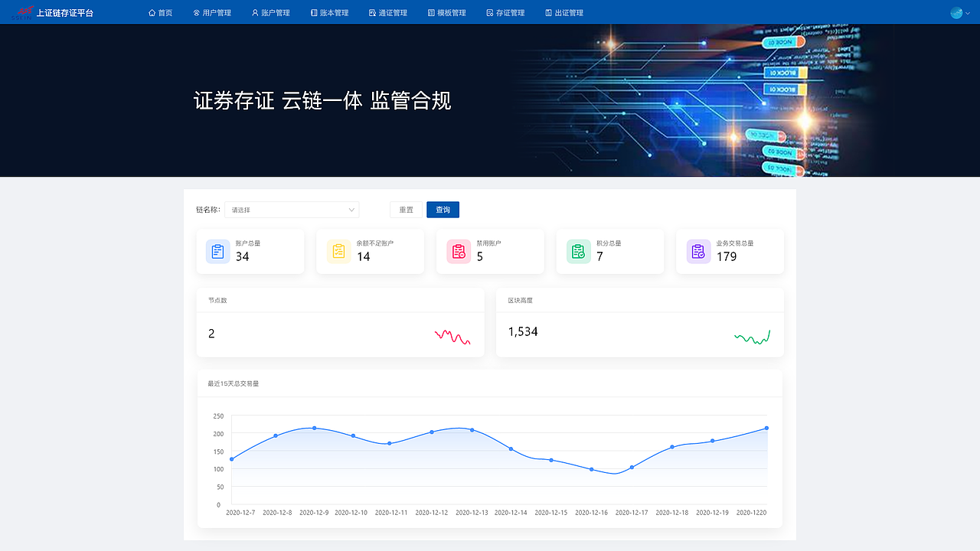Image resolution: width=980 pixels, height=551 pixels.
Task: Click the 禁用账户 value 5
Action: (x=480, y=257)
